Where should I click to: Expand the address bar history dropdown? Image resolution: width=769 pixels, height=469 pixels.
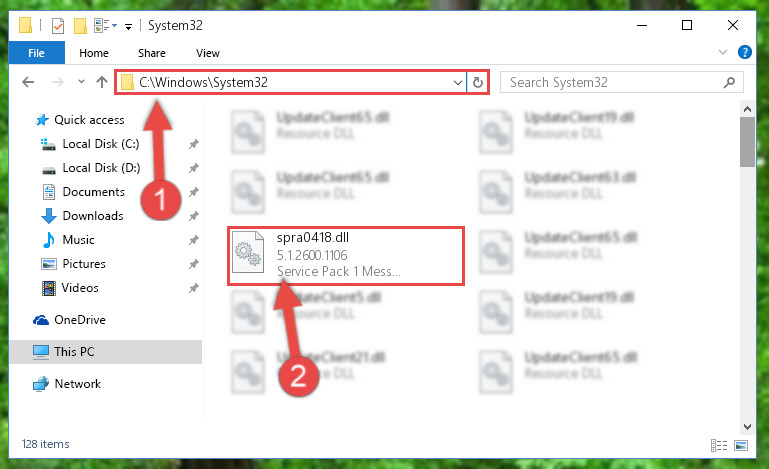[458, 82]
